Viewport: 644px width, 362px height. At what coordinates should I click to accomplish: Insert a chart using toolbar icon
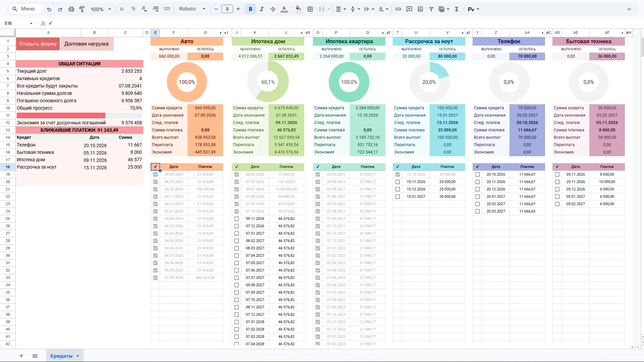tap(420, 9)
